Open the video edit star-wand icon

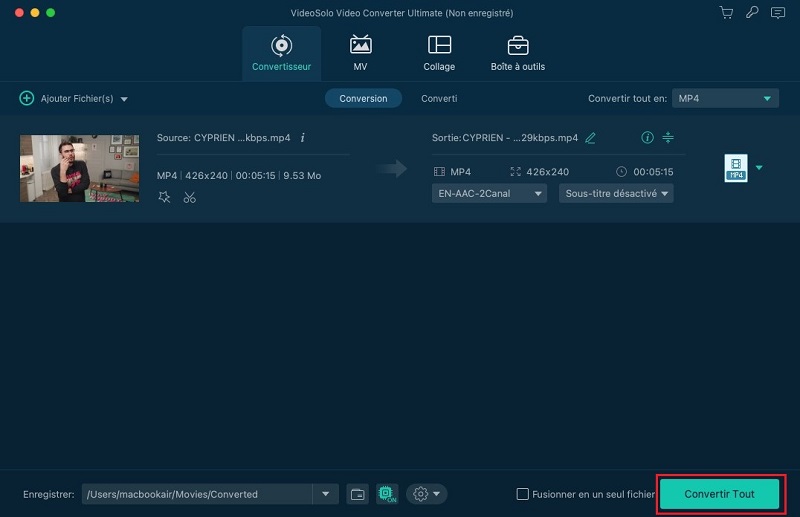coord(164,197)
